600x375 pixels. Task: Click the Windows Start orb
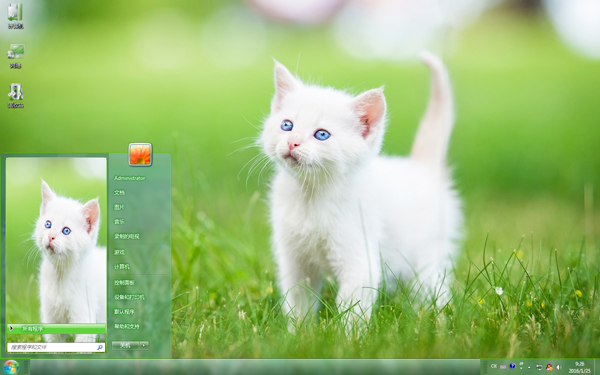pos(11,367)
